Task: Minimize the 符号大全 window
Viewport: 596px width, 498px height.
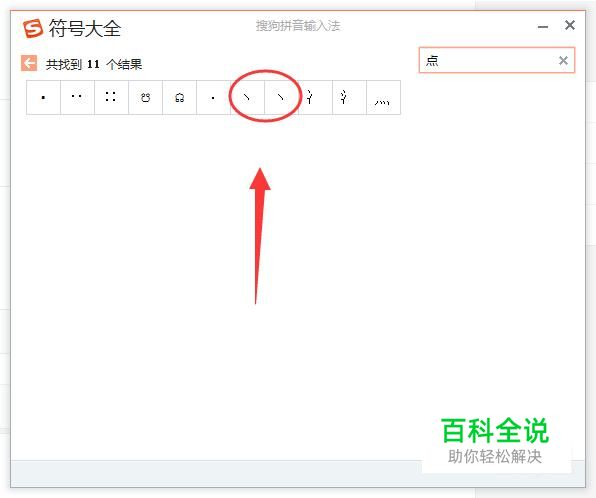Action: click(x=543, y=27)
